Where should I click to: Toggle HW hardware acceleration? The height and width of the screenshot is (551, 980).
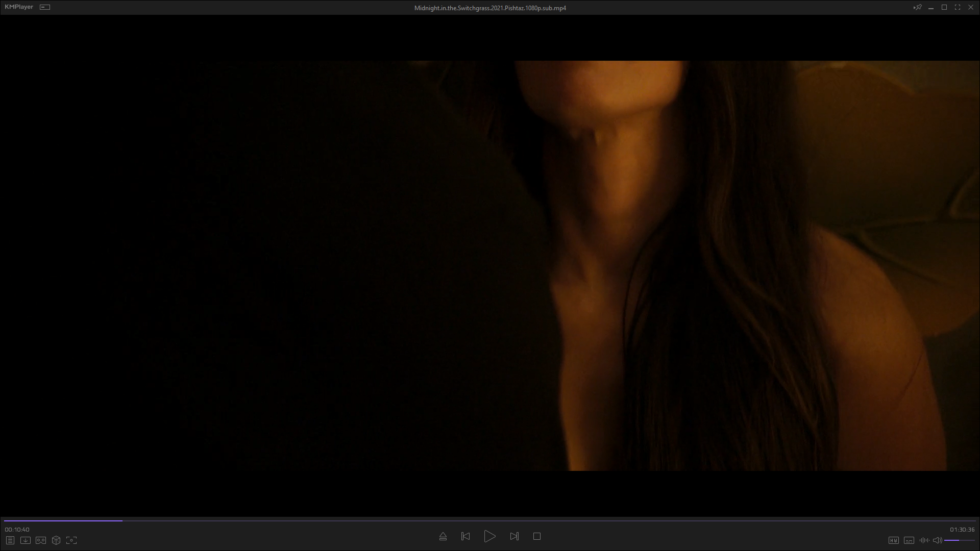[893, 540]
